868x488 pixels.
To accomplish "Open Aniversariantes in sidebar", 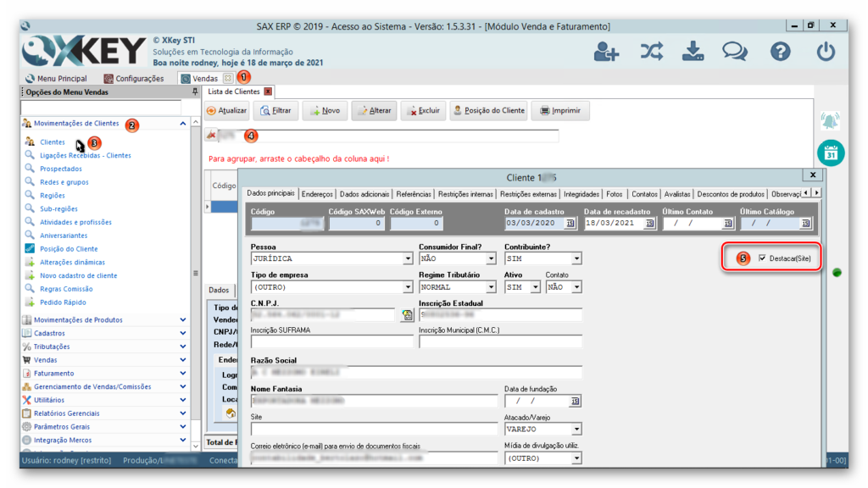I will 64,236.
